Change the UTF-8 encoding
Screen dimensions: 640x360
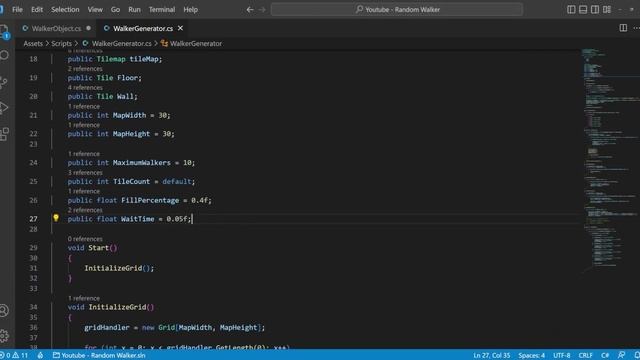(562, 356)
